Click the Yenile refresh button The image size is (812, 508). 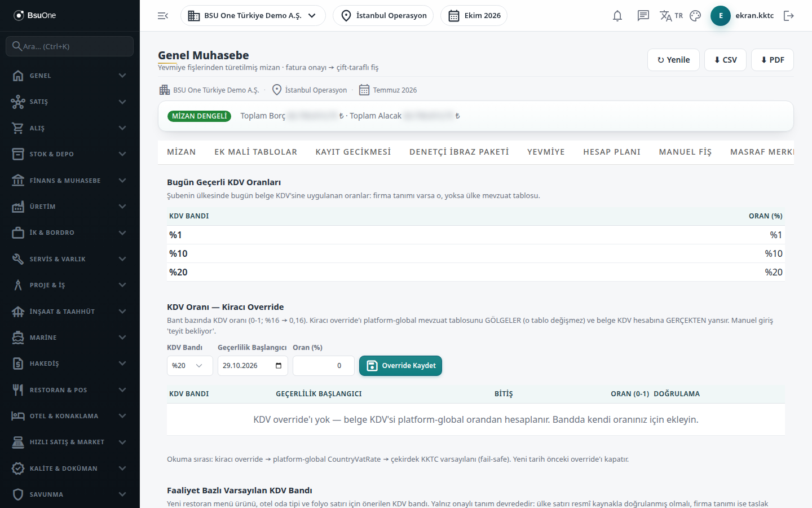pos(674,60)
